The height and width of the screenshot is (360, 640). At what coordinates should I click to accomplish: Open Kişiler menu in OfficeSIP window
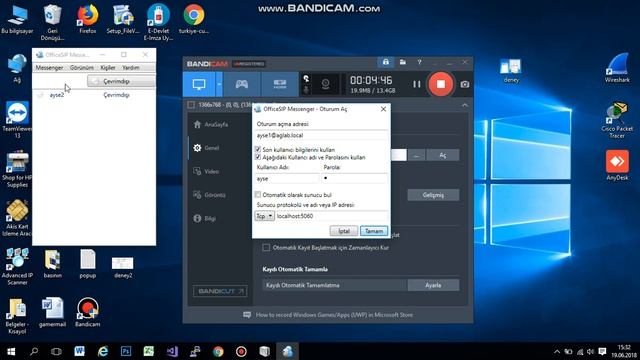[x=108, y=67]
